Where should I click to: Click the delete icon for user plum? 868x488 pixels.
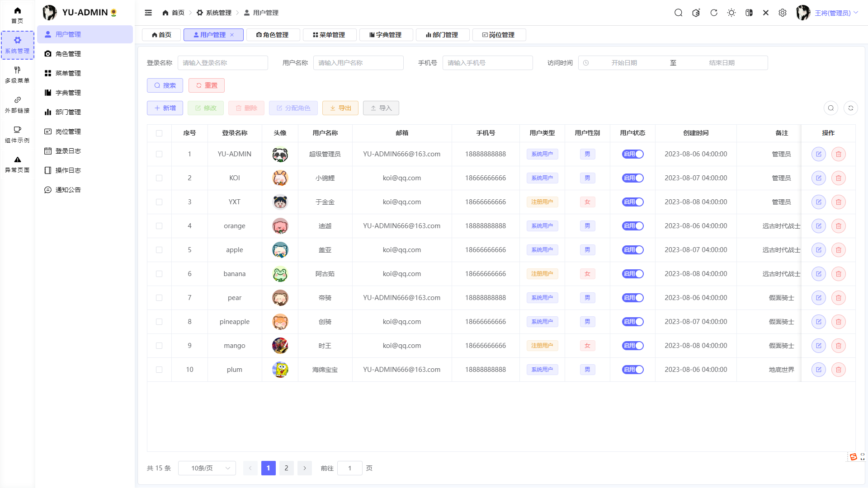(839, 369)
